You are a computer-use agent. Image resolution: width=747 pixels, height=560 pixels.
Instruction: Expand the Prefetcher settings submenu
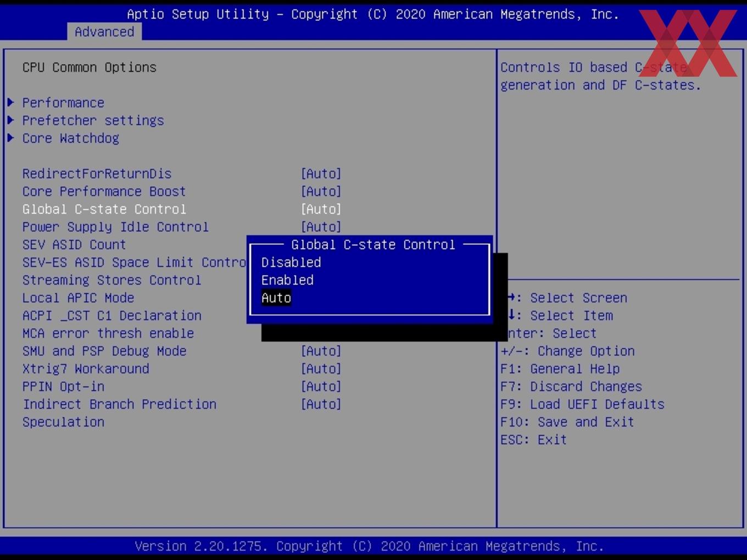pos(93,120)
